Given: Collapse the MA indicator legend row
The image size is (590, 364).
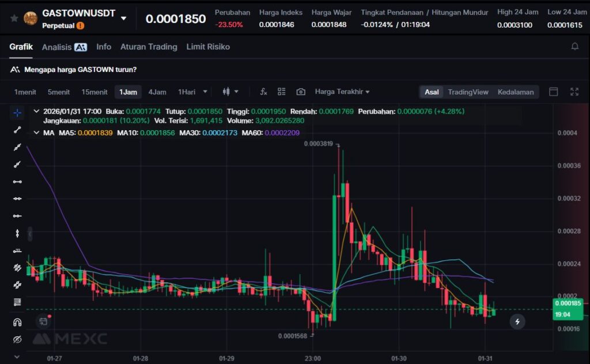Looking at the screenshot, I should pos(37,133).
